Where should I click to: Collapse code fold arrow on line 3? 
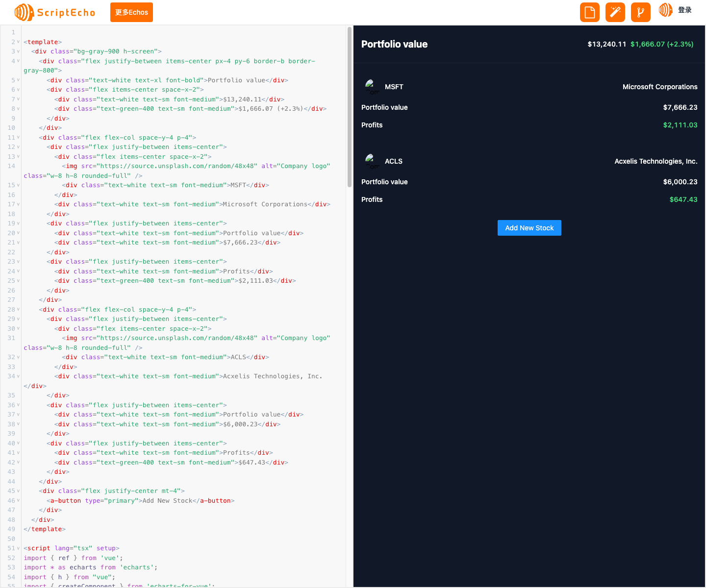(19, 51)
